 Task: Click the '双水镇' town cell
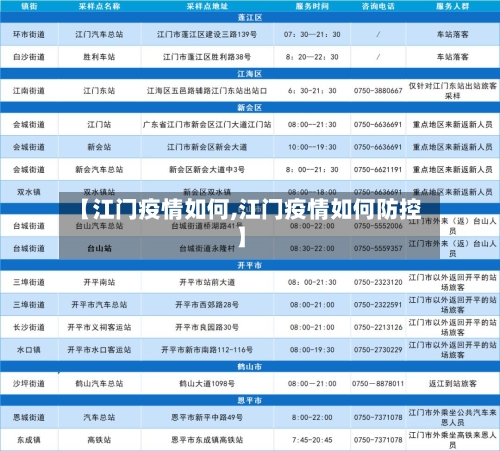pos(29,192)
